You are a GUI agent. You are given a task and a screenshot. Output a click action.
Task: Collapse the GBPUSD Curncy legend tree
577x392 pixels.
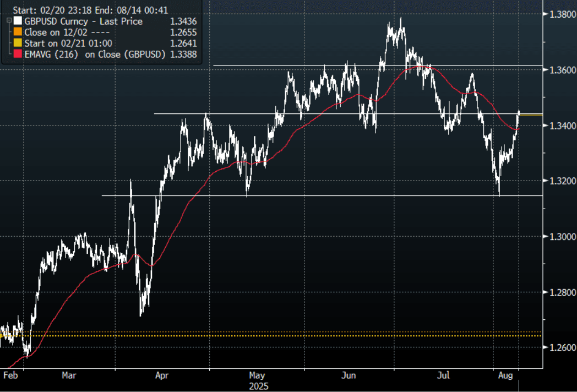pyautogui.click(x=8, y=20)
